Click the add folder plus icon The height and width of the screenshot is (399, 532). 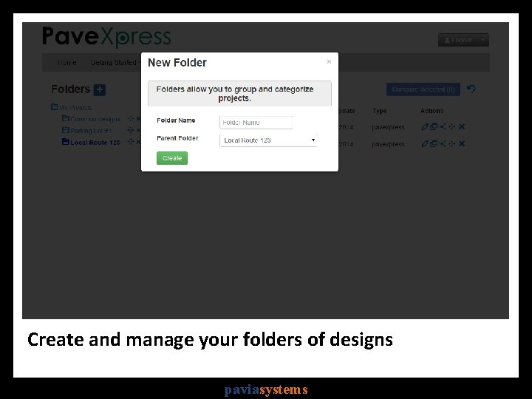click(x=100, y=90)
